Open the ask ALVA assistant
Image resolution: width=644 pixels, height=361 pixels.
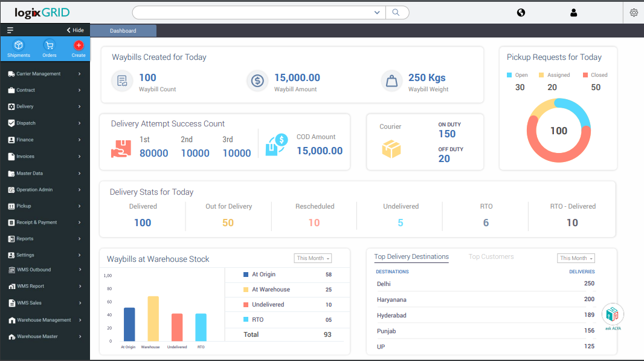[x=613, y=315]
